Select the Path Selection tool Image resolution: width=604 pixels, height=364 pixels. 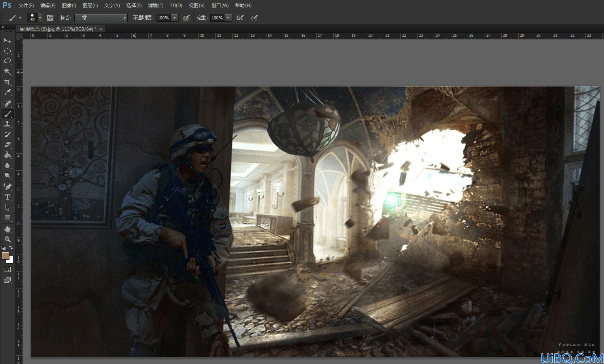click(8, 207)
